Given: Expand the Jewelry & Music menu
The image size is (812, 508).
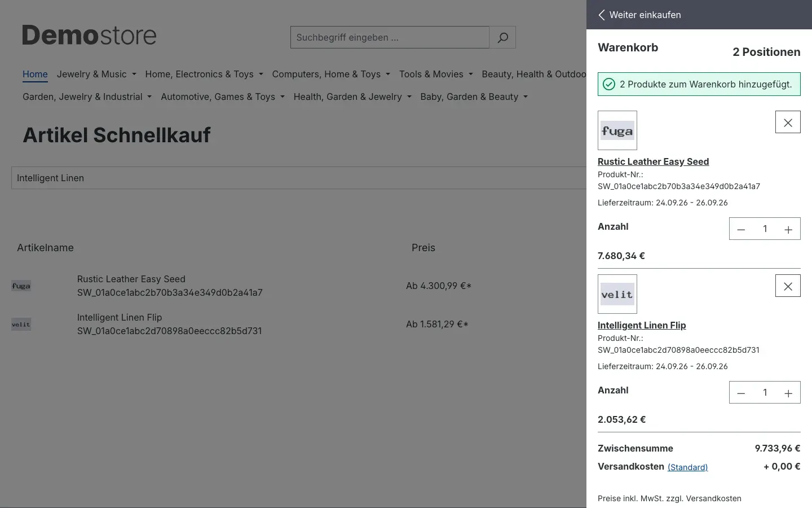Looking at the screenshot, I should coord(96,74).
